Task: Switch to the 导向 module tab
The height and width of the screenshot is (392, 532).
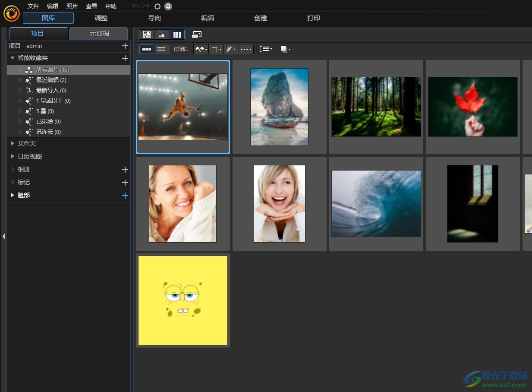Action: click(x=154, y=18)
